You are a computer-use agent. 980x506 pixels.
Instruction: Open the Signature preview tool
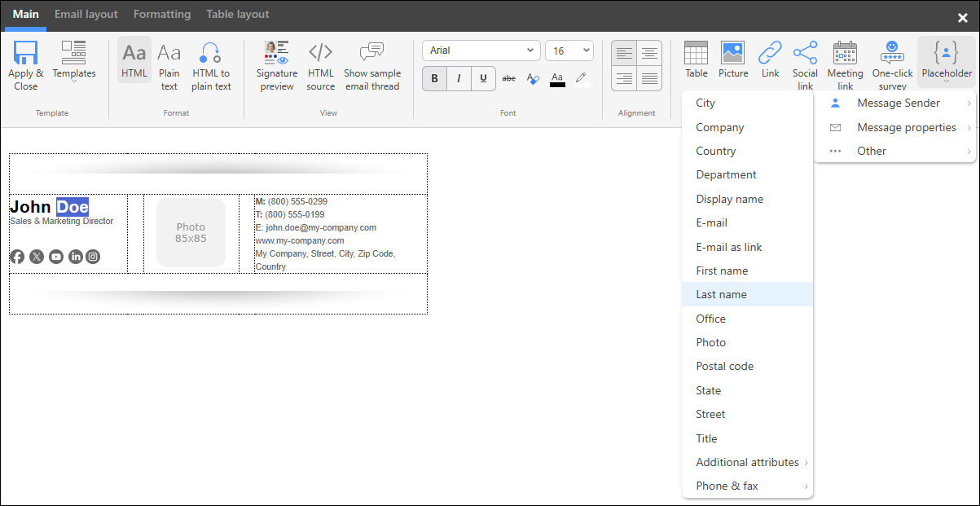(x=276, y=64)
